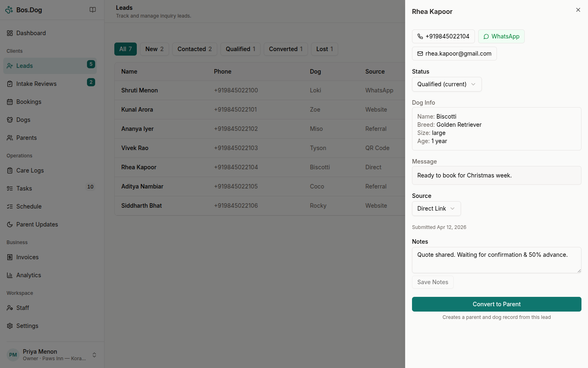Click inside the Notes text area
This screenshot has height=368, width=588.
[x=496, y=260]
